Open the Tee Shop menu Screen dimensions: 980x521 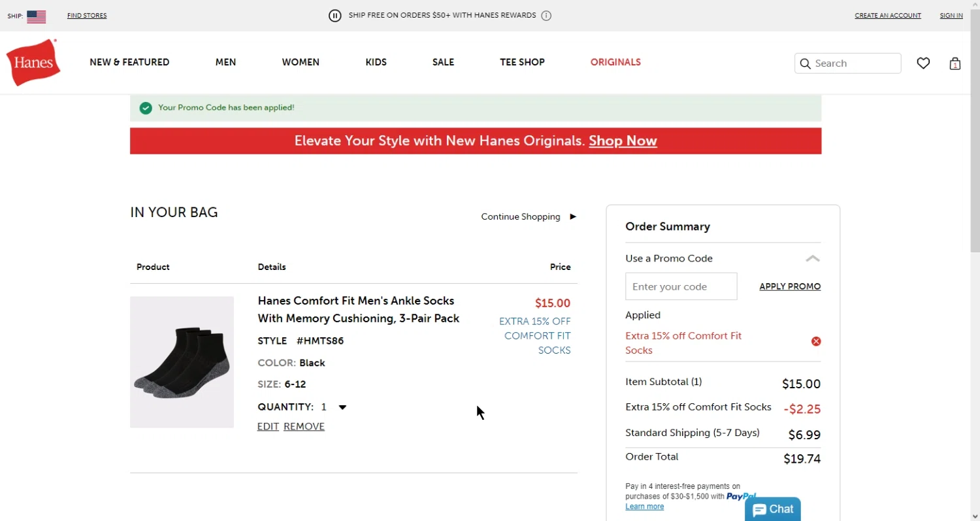[522, 62]
